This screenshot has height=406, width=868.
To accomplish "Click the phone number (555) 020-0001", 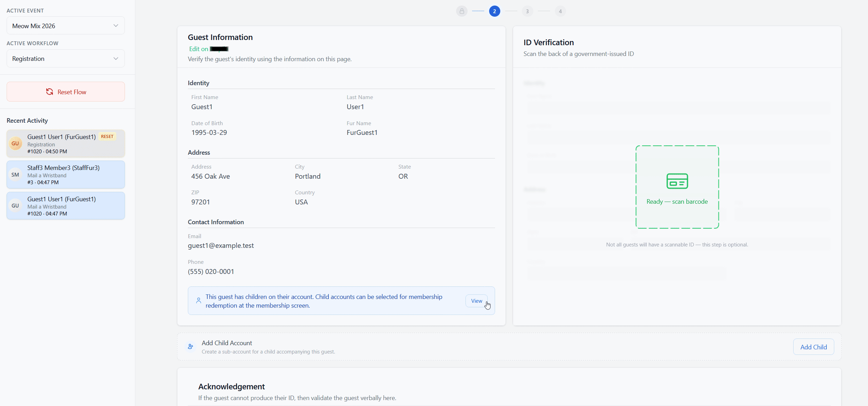I will (x=211, y=272).
